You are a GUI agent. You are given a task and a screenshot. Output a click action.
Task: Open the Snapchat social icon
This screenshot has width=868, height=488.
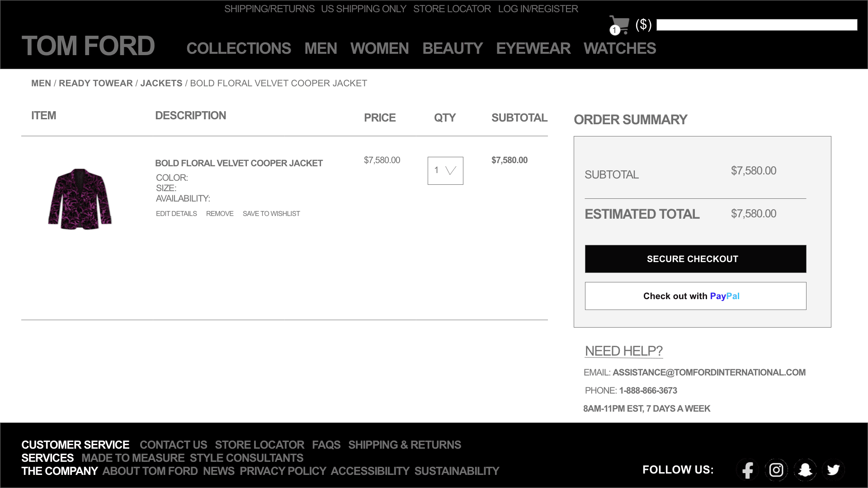pos(805,470)
